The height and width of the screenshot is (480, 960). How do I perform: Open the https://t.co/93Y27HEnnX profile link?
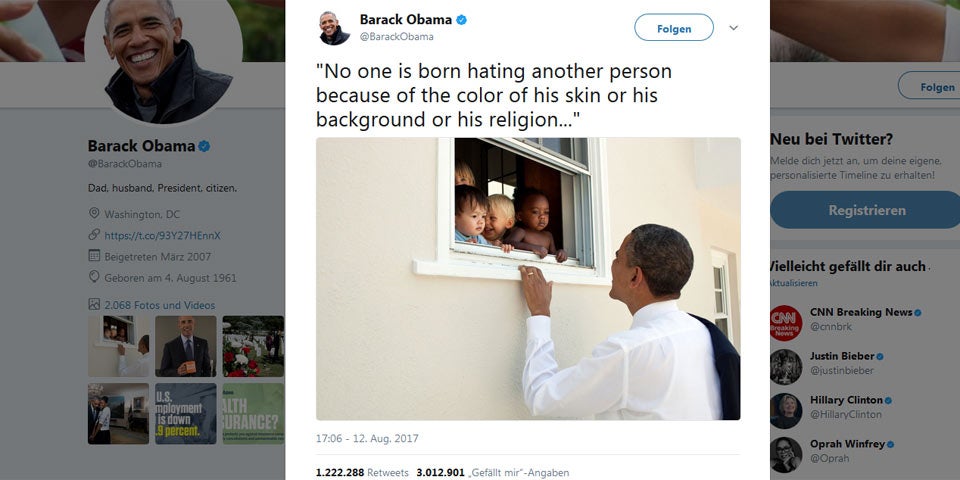pos(162,235)
